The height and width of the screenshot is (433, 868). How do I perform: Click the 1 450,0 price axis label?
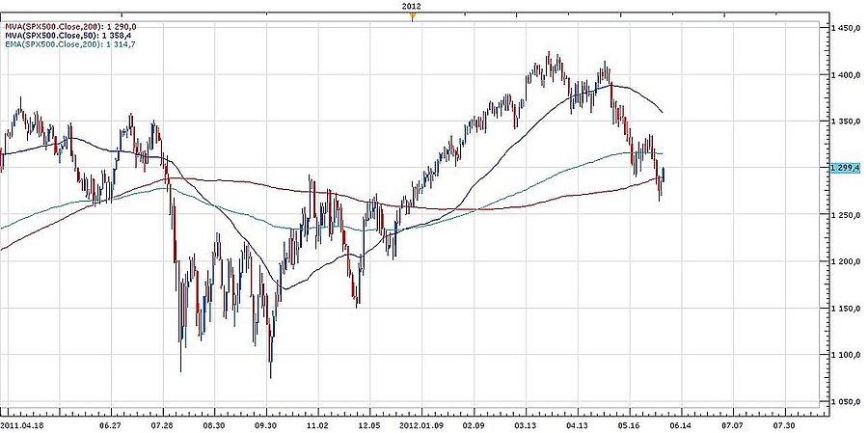(x=846, y=28)
